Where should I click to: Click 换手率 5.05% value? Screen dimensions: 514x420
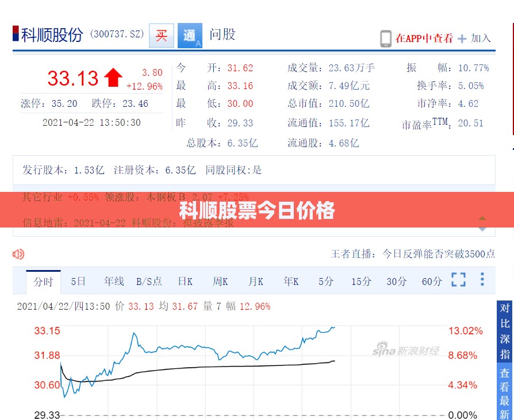pos(471,86)
